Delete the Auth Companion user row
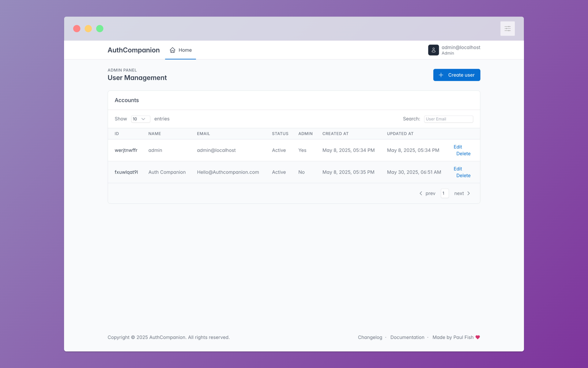The height and width of the screenshot is (368, 588). (463, 175)
